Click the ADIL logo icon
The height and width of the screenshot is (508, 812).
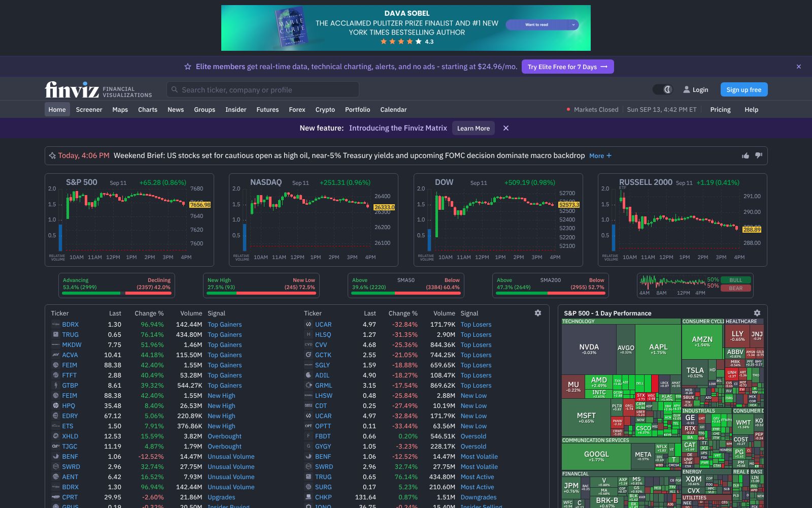[308, 375]
